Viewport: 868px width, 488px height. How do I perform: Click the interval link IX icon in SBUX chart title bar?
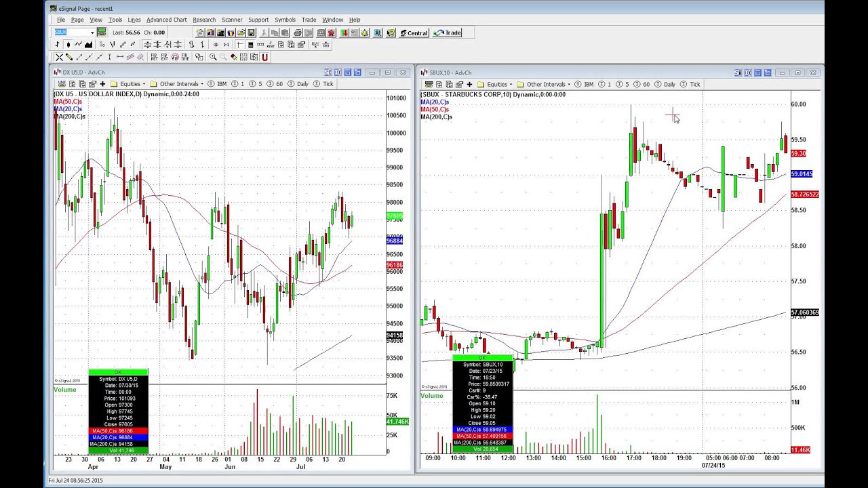coord(748,73)
